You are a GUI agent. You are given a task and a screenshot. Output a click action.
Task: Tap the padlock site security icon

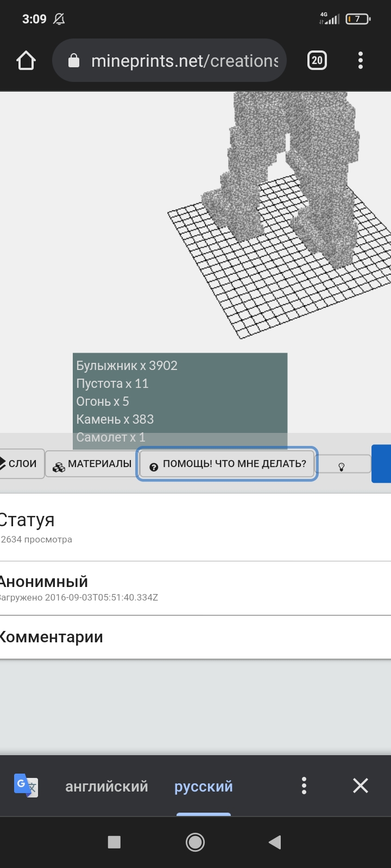[x=74, y=61]
